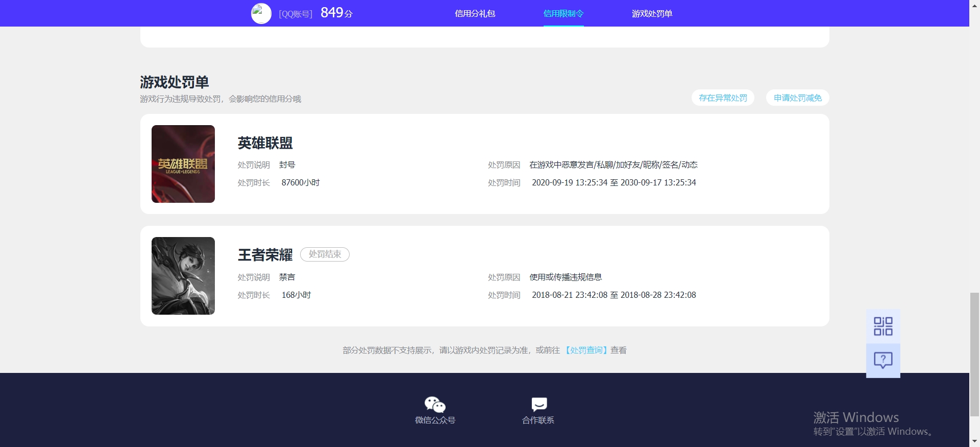Click the 王者荣耀 game cover thumbnail

183,276
